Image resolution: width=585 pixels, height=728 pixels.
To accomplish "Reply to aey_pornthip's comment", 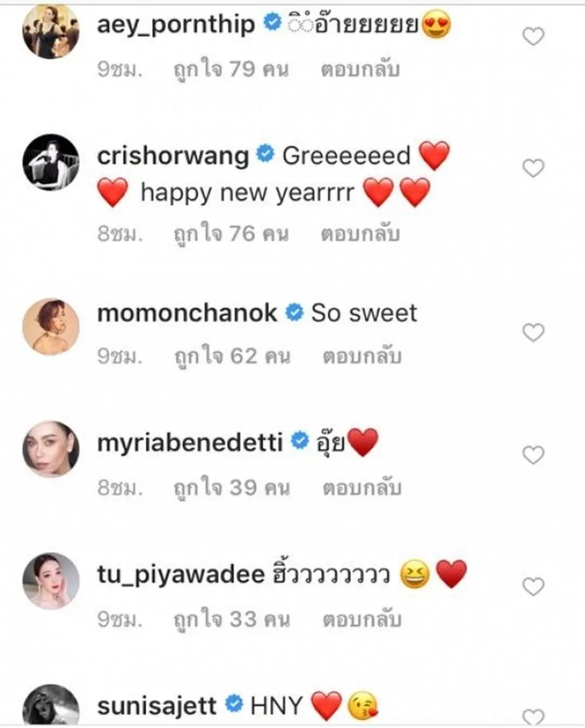I will [x=360, y=70].
